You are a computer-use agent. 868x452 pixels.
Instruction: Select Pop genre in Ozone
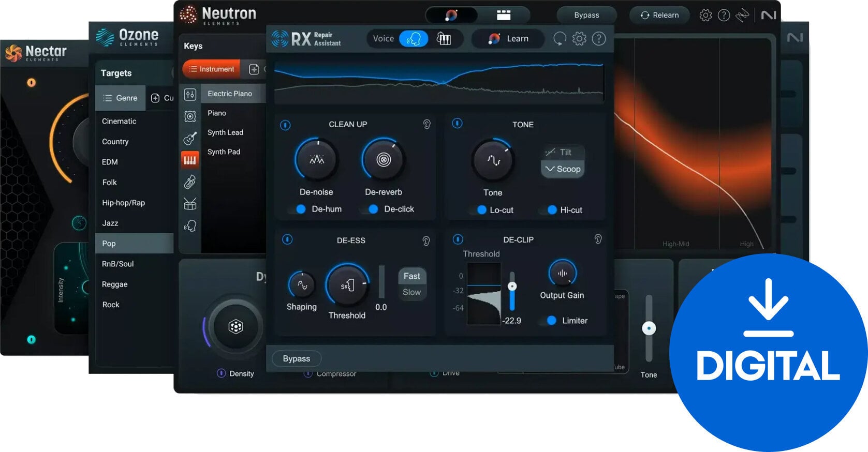point(135,244)
